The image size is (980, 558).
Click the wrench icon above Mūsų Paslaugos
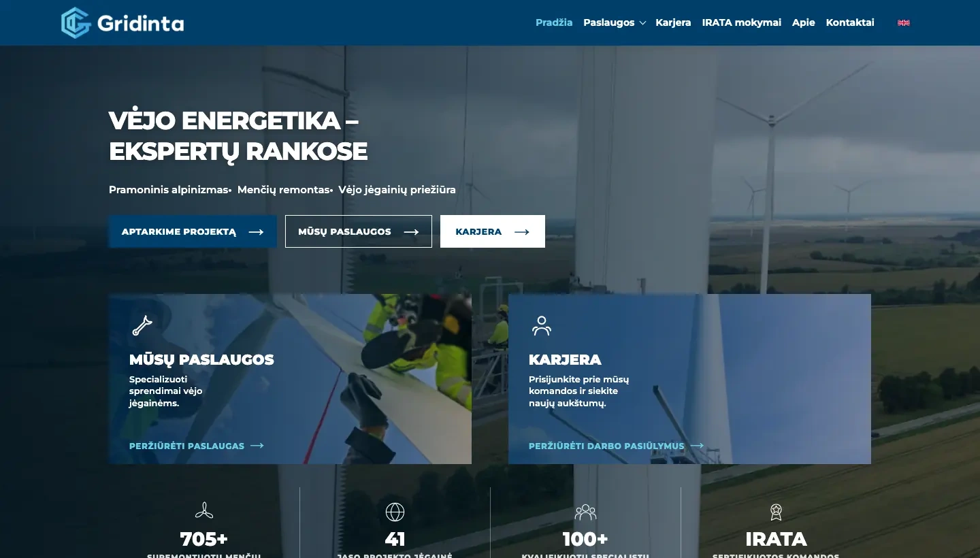142,326
